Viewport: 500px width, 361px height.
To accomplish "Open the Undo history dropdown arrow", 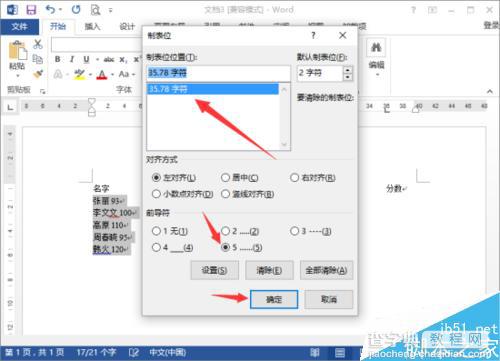I will tap(61, 10).
